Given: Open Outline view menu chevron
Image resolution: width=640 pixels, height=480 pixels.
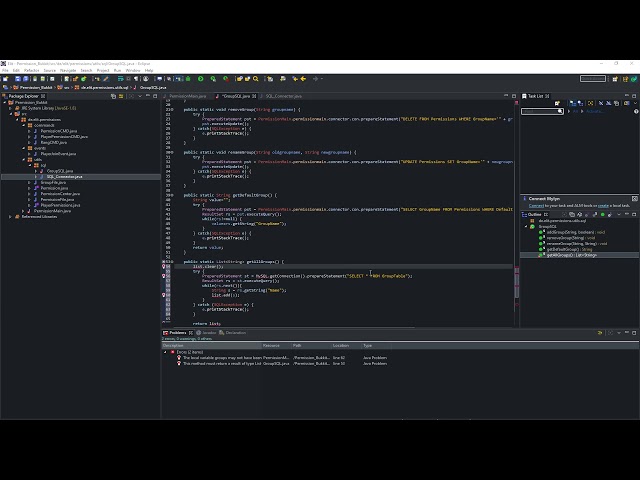Looking at the screenshot, I should click(619, 214).
